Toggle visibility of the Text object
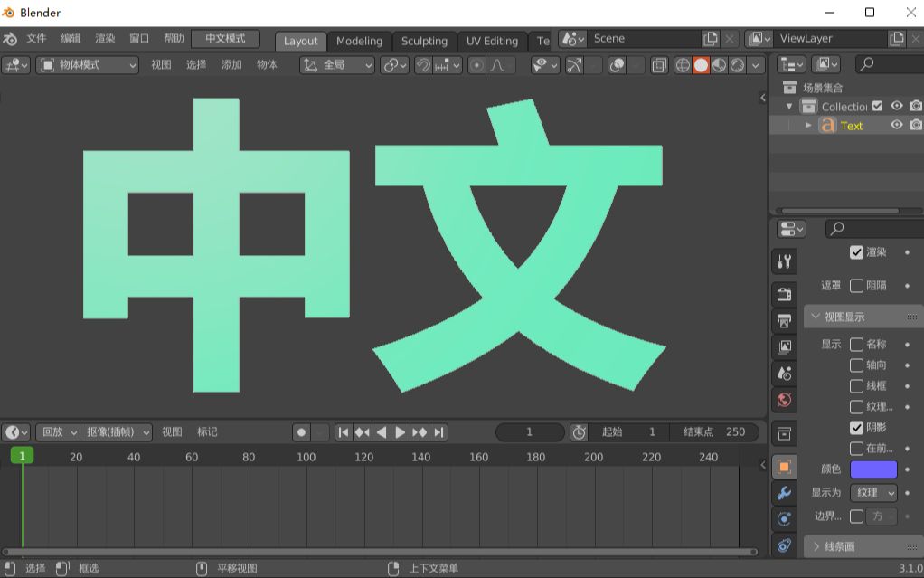Image resolution: width=924 pixels, height=578 pixels. (x=896, y=126)
